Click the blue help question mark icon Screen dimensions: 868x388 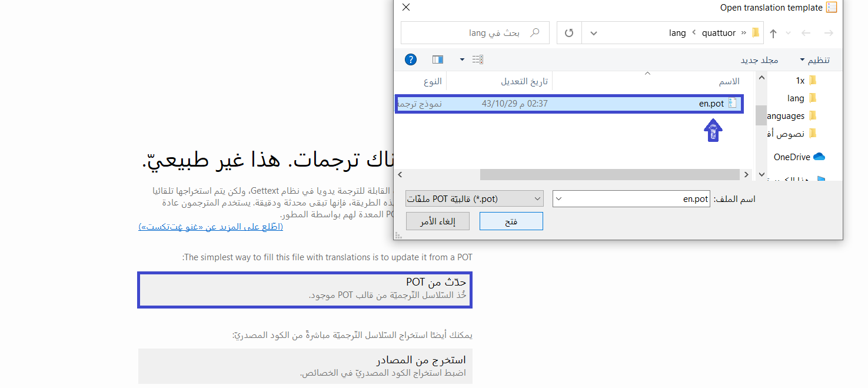pyautogui.click(x=411, y=59)
